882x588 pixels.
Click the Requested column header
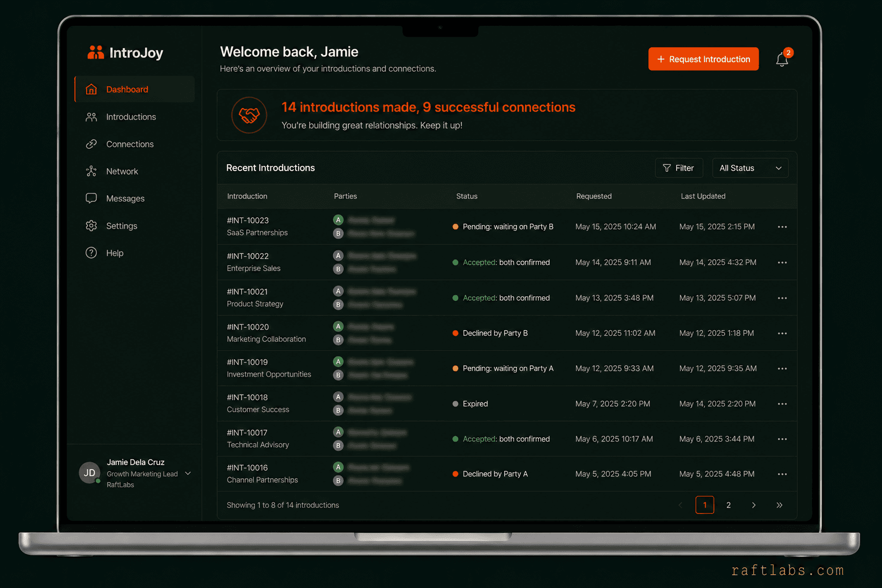click(x=594, y=196)
